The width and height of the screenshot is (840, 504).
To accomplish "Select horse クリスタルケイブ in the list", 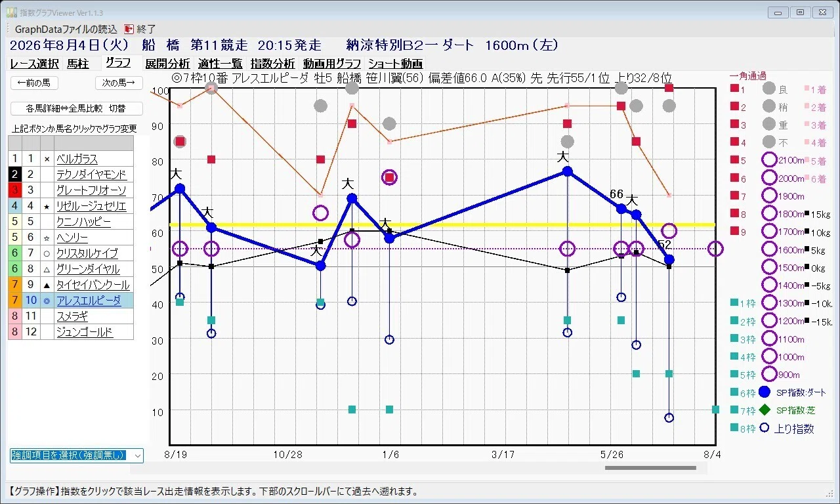I will click(87, 253).
